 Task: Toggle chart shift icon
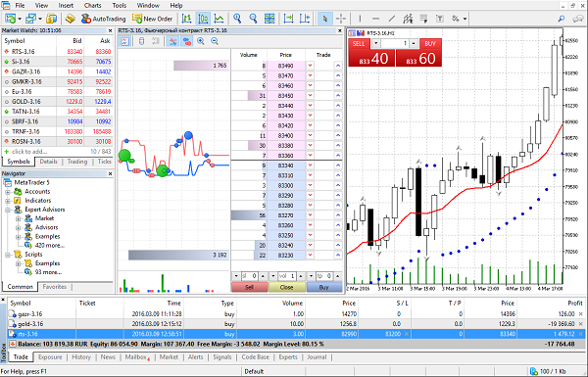(x=305, y=19)
